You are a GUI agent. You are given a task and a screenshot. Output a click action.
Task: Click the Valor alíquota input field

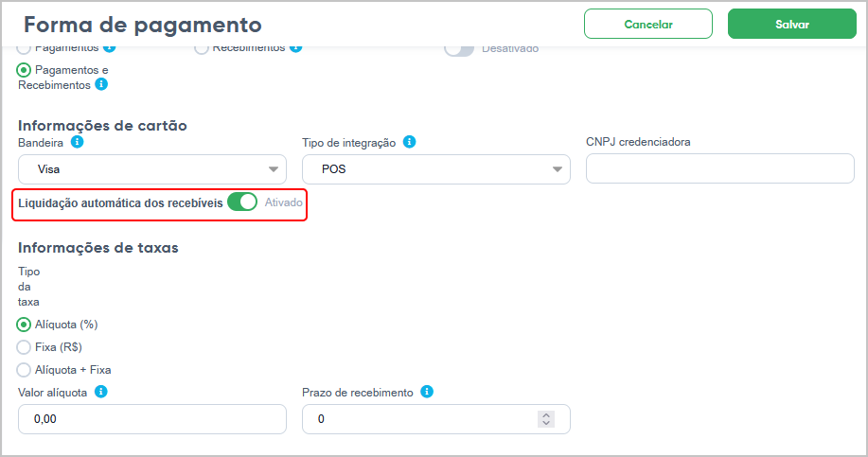[152, 419]
